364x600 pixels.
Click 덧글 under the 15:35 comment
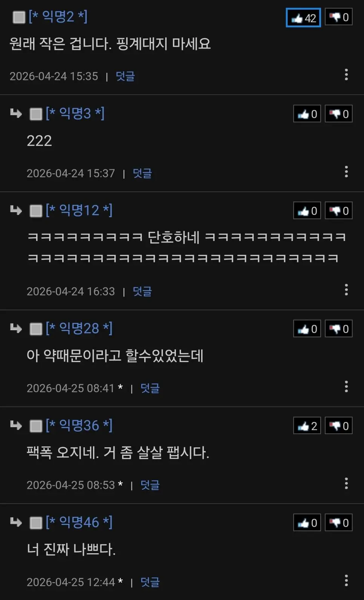pos(125,76)
